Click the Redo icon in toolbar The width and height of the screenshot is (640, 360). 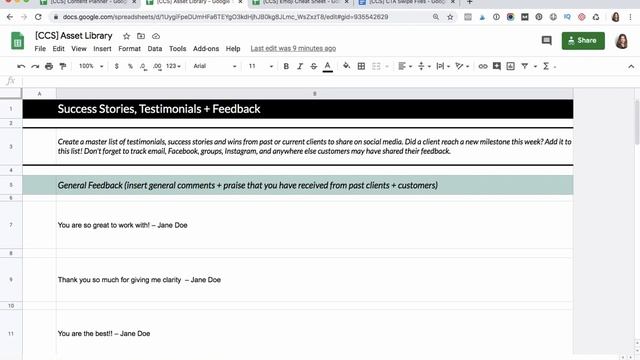35,66
